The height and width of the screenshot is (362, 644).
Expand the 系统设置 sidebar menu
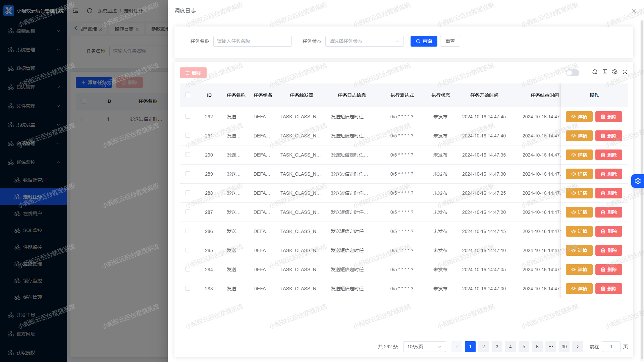(34, 125)
